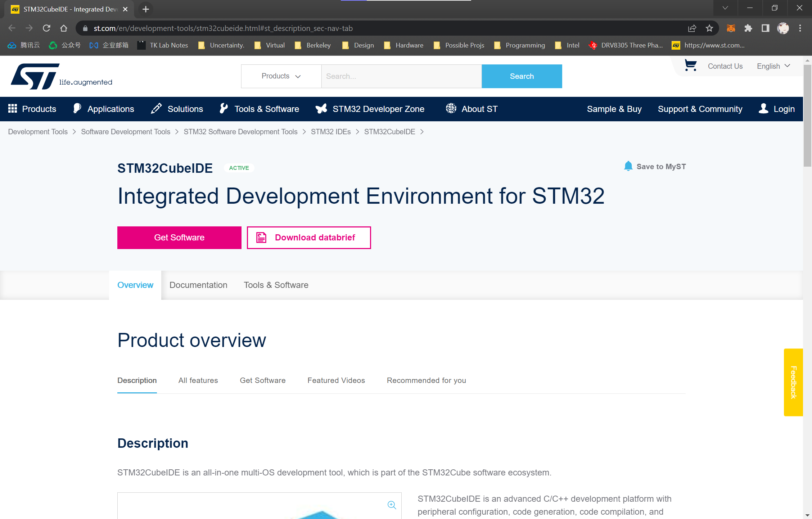This screenshot has width=812, height=519.
Task: Open the Solutions navigation menu
Action: pyautogui.click(x=177, y=109)
